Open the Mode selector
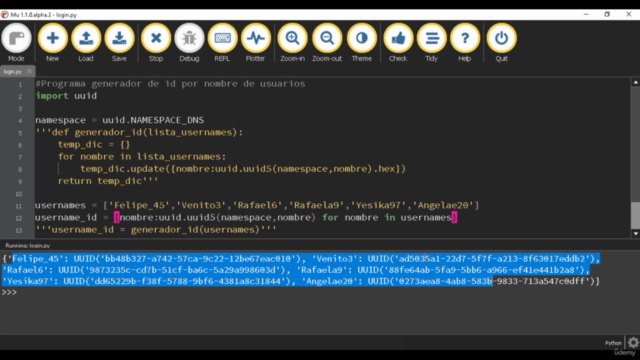This screenshot has width=640, height=360. coord(16,42)
